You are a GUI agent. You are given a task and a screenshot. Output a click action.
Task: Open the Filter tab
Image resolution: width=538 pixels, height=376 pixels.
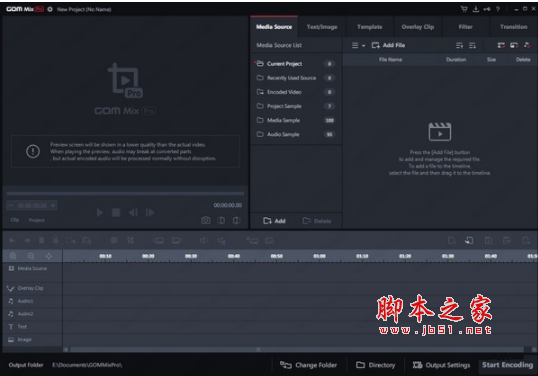point(466,27)
